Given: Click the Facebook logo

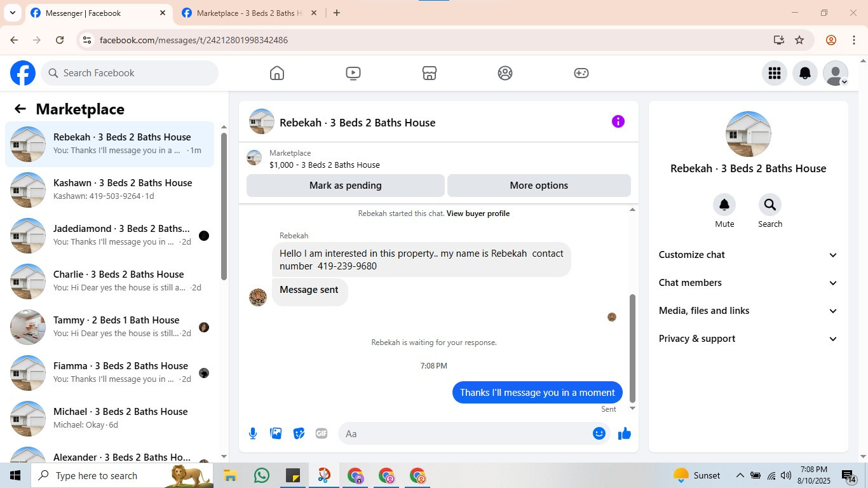Looking at the screenshot, I should [x=23, y=73].
